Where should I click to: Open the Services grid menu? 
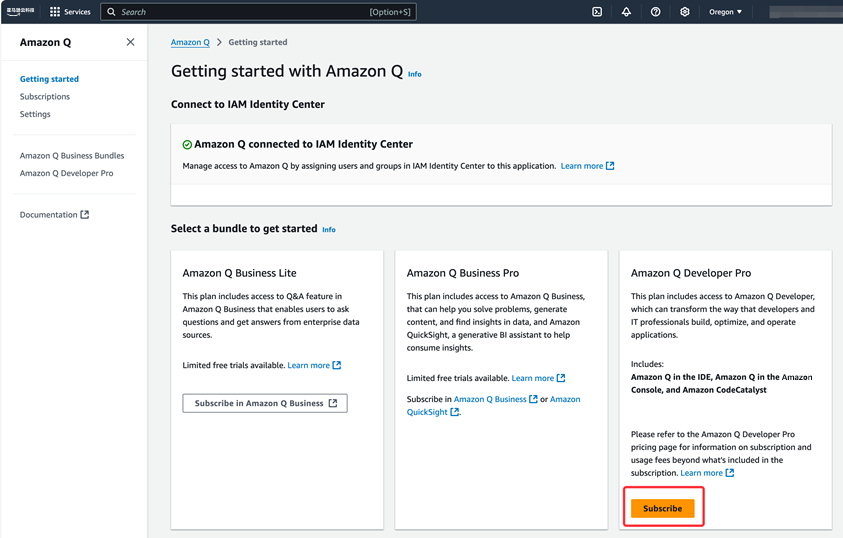point(70,12)
